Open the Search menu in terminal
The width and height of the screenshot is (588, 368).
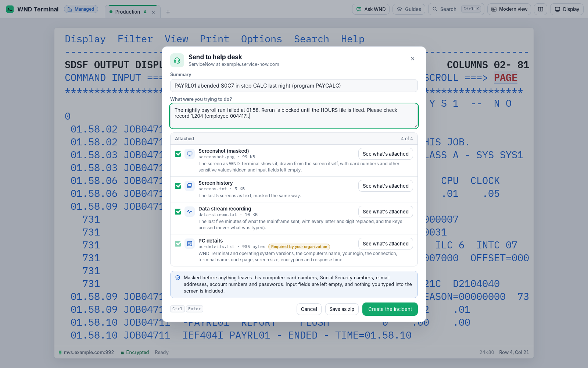pos(312,39)
